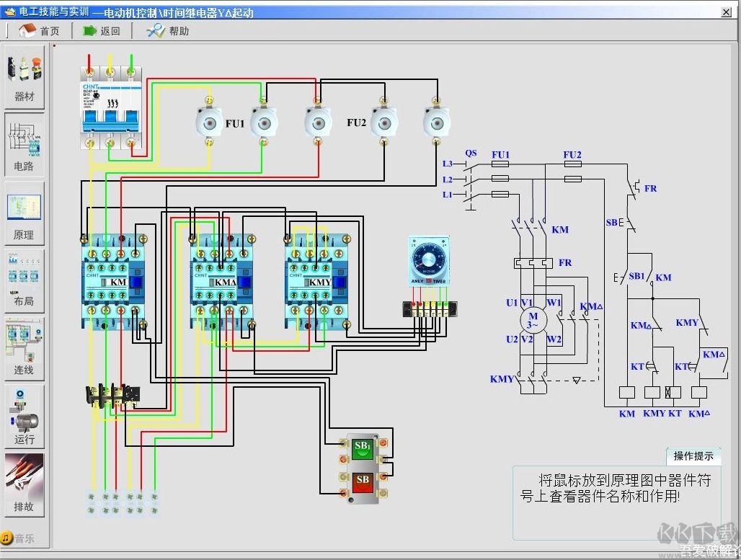This screenshot has height=560, width=741.
Task: Open the 排故 (troubleshooting) mode icon
Action: [25, 481]
